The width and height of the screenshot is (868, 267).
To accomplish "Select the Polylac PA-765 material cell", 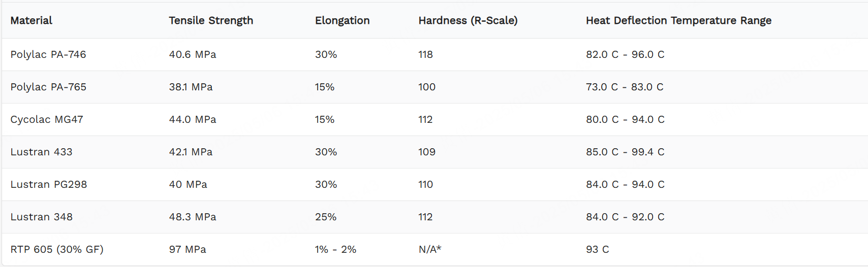I will point(48,87).
